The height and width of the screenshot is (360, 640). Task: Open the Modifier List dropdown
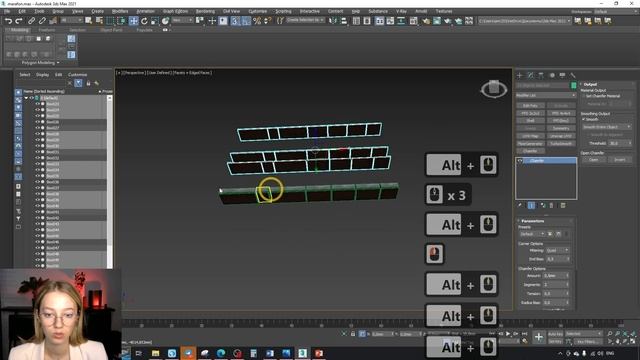[546, 95]
